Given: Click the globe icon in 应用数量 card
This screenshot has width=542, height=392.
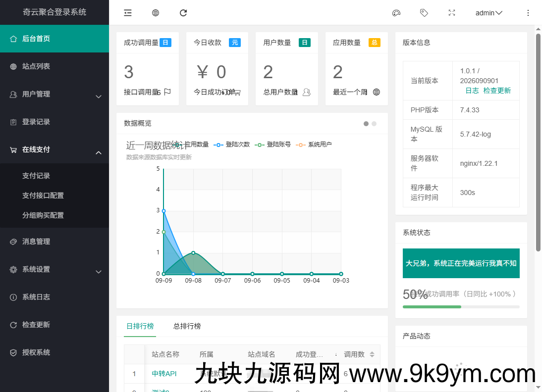Looking at the screenshot, I should [377, 92].
